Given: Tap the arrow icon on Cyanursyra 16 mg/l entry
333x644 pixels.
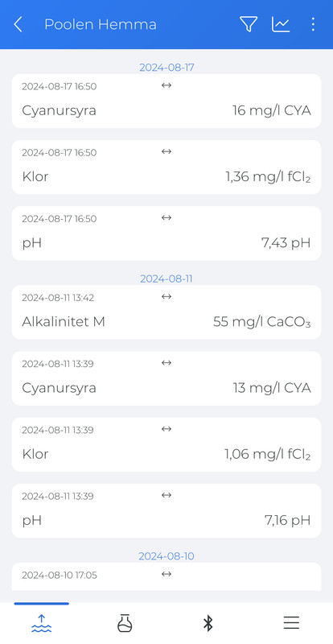Looking at the screenshot, I should pyautogui.click(x=166, y=85).
